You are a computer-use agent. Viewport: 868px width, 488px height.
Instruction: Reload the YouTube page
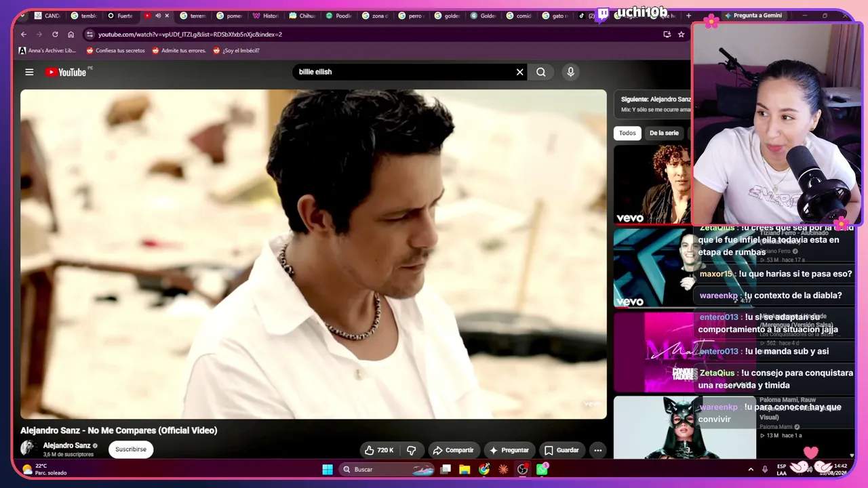click(55, 35)
